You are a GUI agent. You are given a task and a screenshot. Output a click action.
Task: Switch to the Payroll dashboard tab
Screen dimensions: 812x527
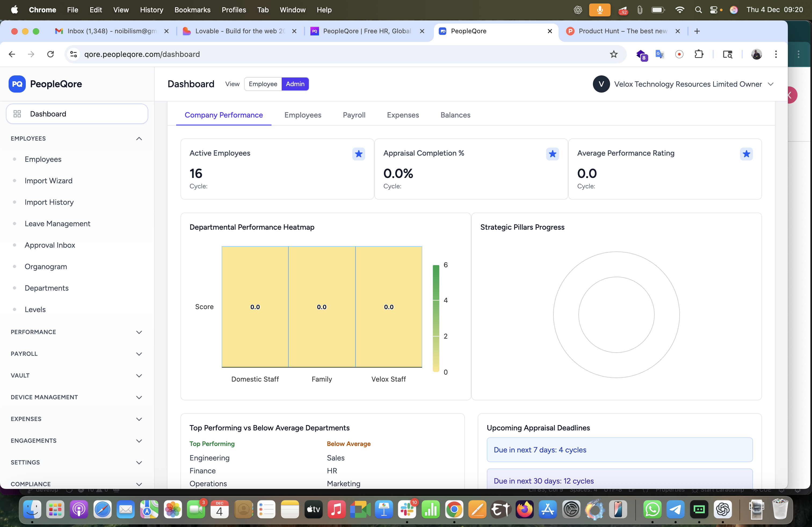tap(354, 115)
